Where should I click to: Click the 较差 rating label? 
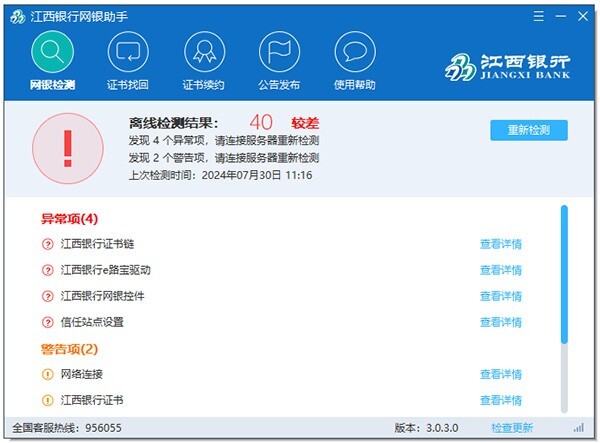(x=305, y=123)
